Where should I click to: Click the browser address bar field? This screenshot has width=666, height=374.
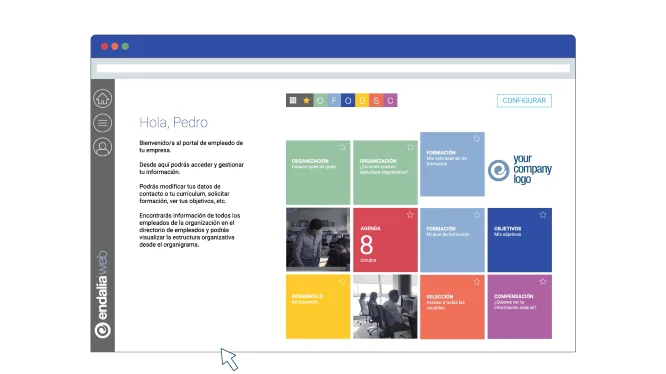point(333,68)
